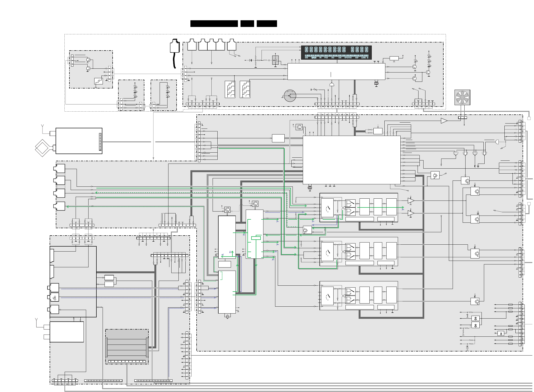Select the large central processor block

(x=352, y=160)
